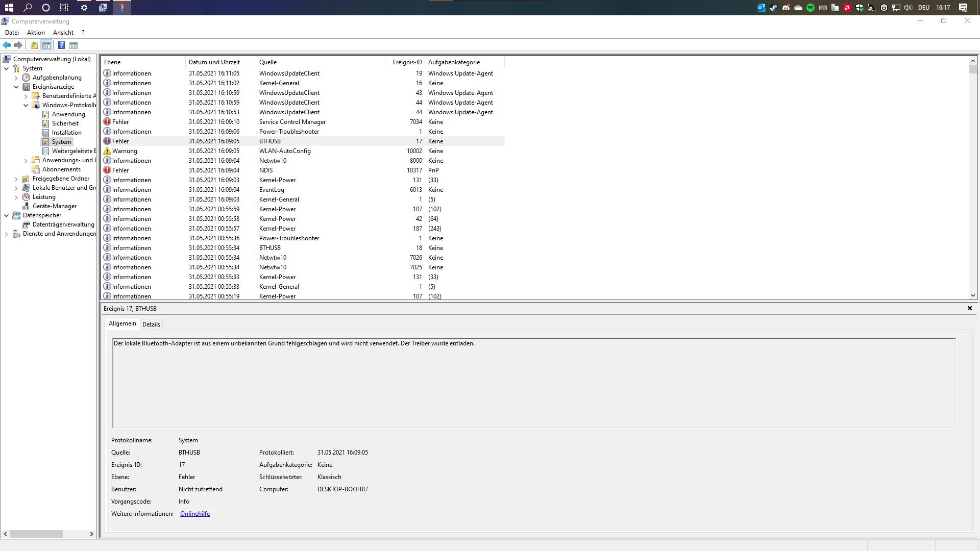The width and height of the screenshot is (980, 551).
Task: Select the WLAN-AutoConfig warning event row
Action: (284, 151)
